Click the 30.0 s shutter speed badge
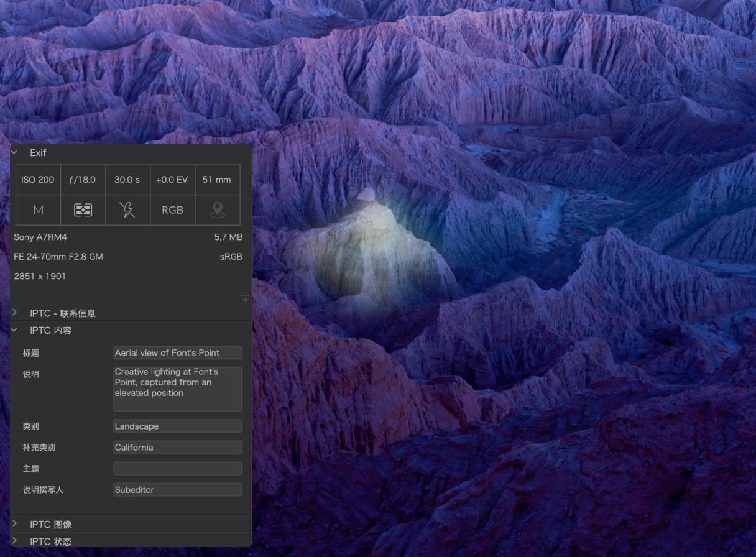The width and height of the screenshot is (756, 557). (127, 180)
